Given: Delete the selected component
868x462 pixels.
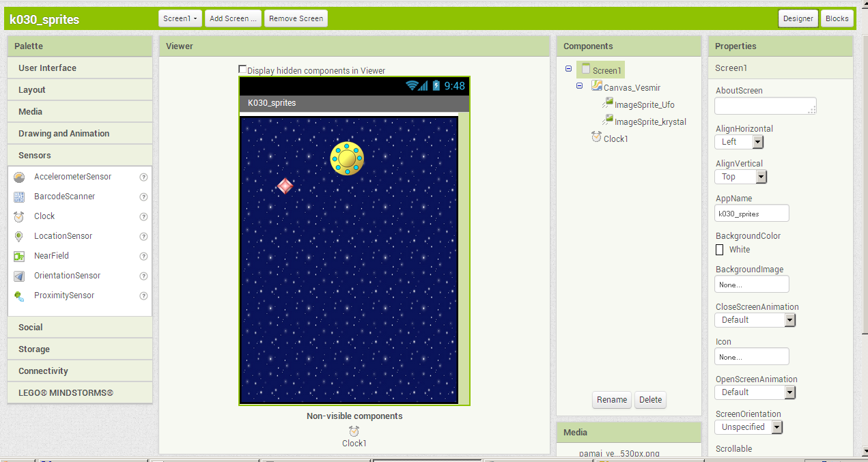Looking at the screenshot, I should pos(650,400).
